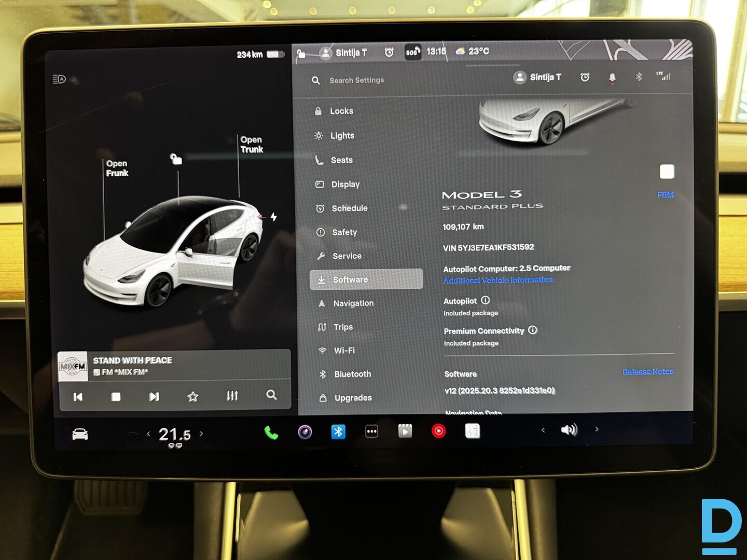Favorite the current station with star
747x560 pixels.
click(x=192, y=397)
